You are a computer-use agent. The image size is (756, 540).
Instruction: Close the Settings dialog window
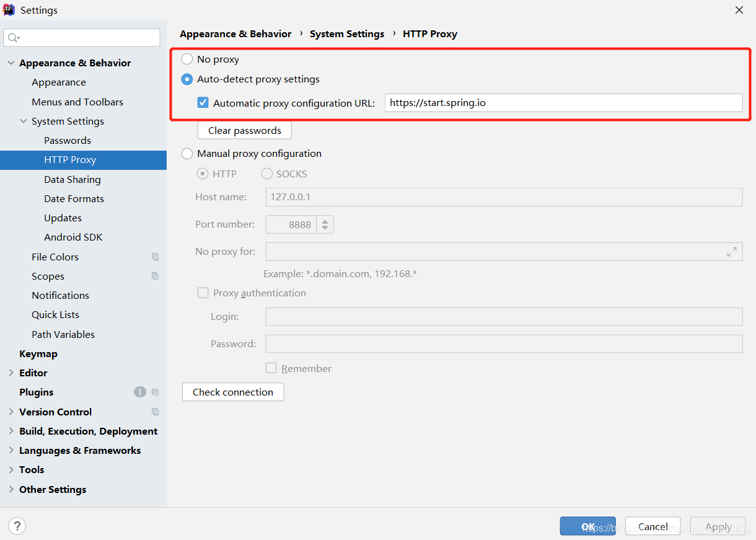(x=739, y=10)
